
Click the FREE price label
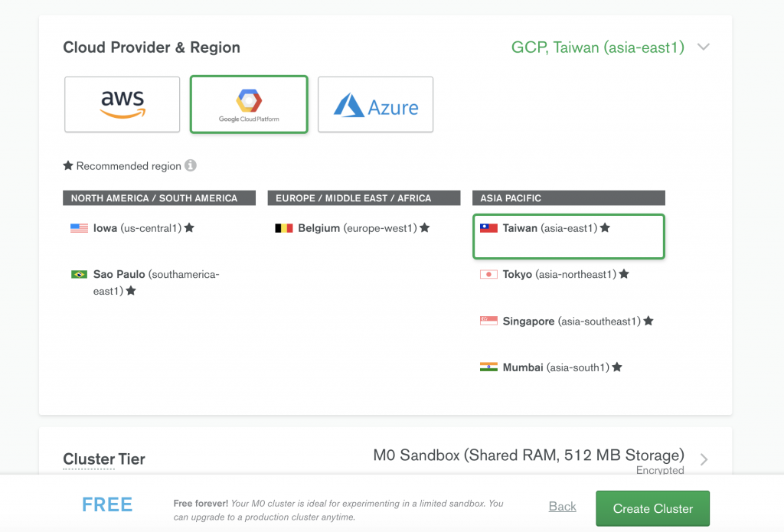tap(107, 505)
